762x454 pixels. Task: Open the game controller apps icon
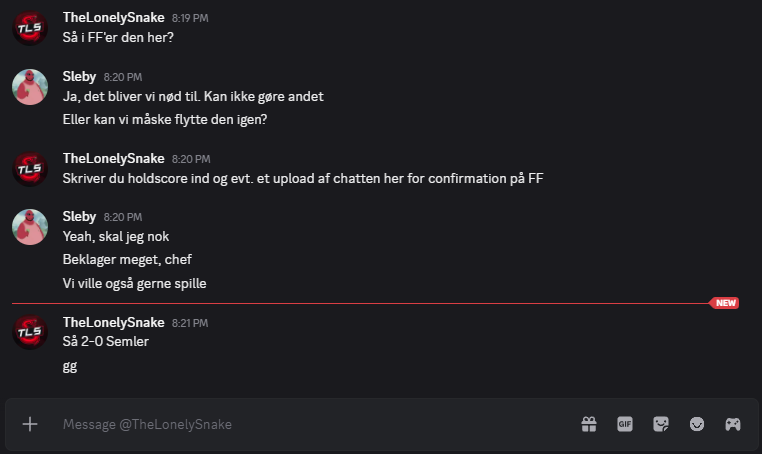click(733, 424)
